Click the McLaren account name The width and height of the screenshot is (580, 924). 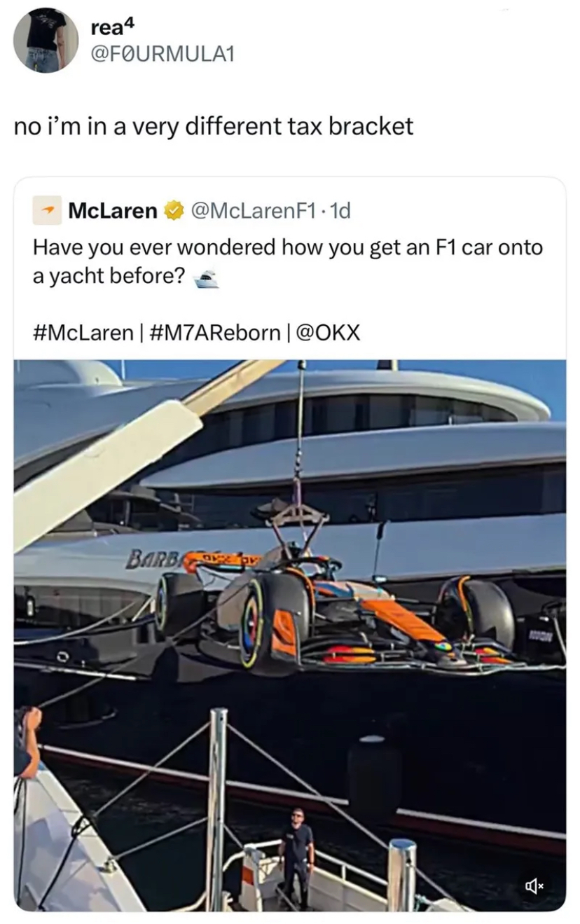(113, 210)
